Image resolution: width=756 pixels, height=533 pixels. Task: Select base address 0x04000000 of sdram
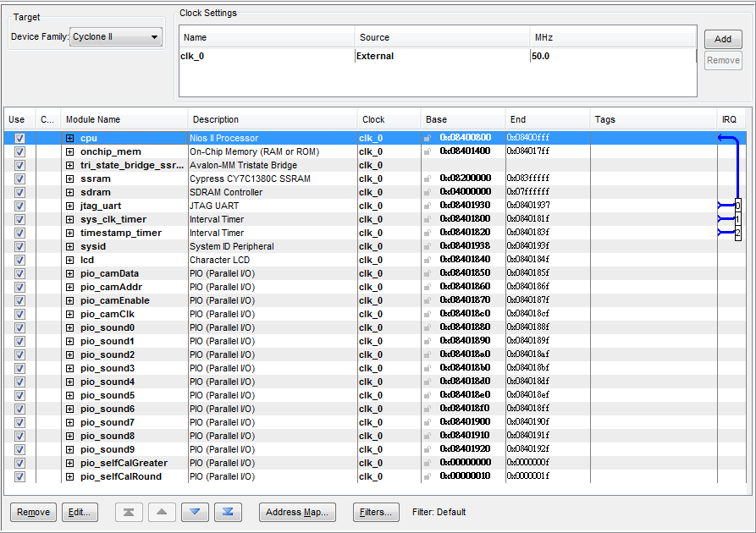465,192
